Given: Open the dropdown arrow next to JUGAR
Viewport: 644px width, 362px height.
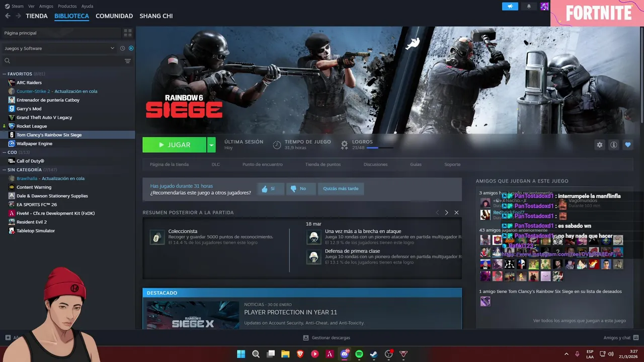Looking at the screenshot, I should (211, 145).
